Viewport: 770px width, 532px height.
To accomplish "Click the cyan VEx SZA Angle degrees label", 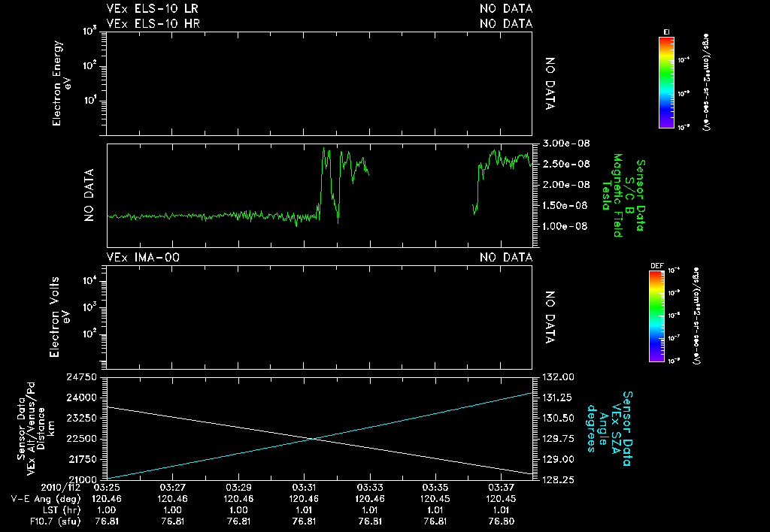I will pyautogui.click(x=609, y=428).
